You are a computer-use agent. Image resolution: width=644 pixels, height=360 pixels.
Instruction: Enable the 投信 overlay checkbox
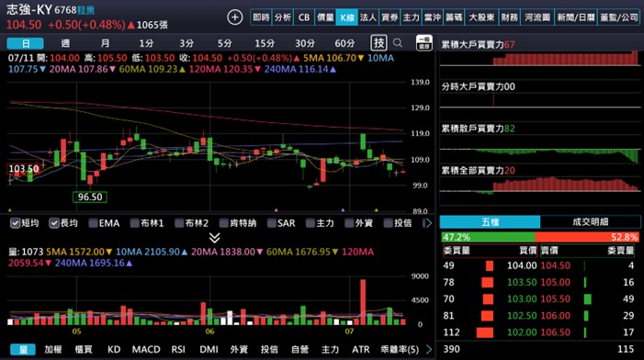click(388, 223)
